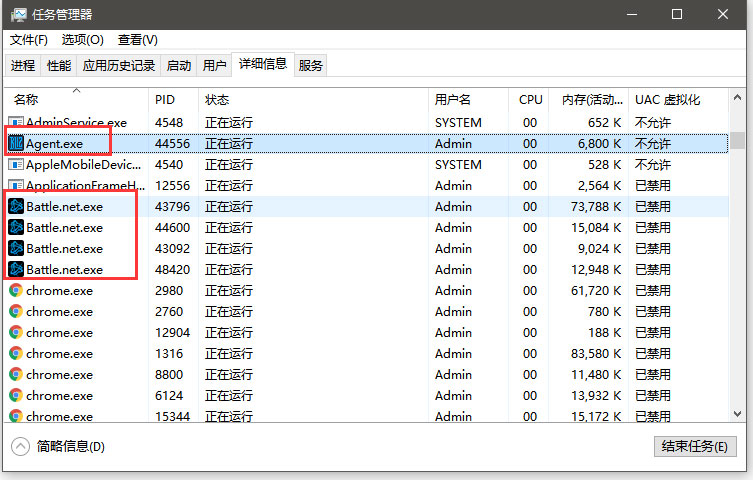Open the 选项(O) menu
This screenshot has width=753, height=480.
pos(82,40)
